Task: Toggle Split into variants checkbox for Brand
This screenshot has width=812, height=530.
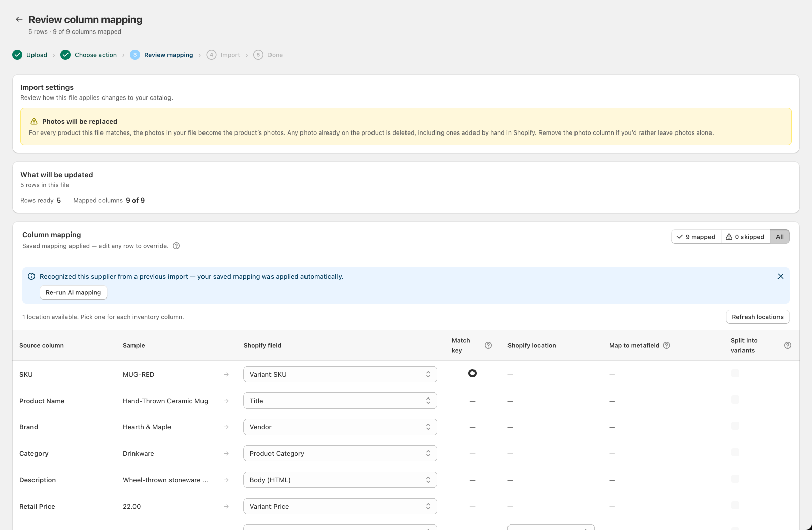Action: click(735, 426)
